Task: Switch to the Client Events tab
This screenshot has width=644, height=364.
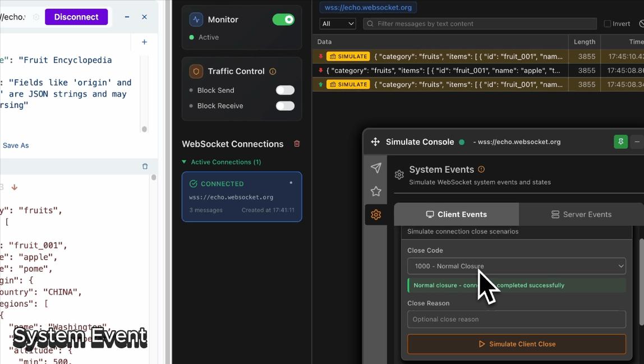Action: pos(456,214)
